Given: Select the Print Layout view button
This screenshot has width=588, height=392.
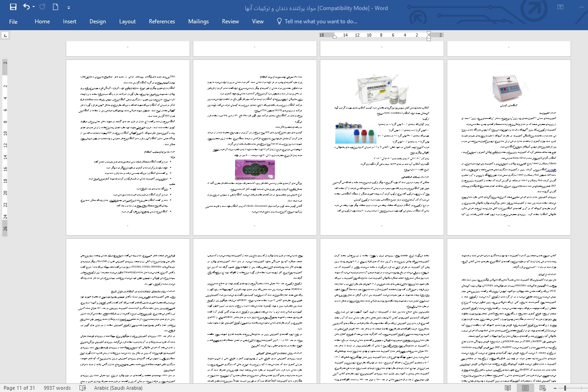Looking at the screenshot, I should [x=525, y=388].
